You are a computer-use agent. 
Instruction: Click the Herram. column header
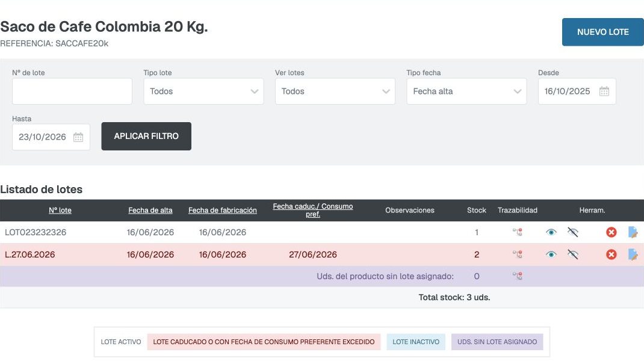click(x=592, y=210)
